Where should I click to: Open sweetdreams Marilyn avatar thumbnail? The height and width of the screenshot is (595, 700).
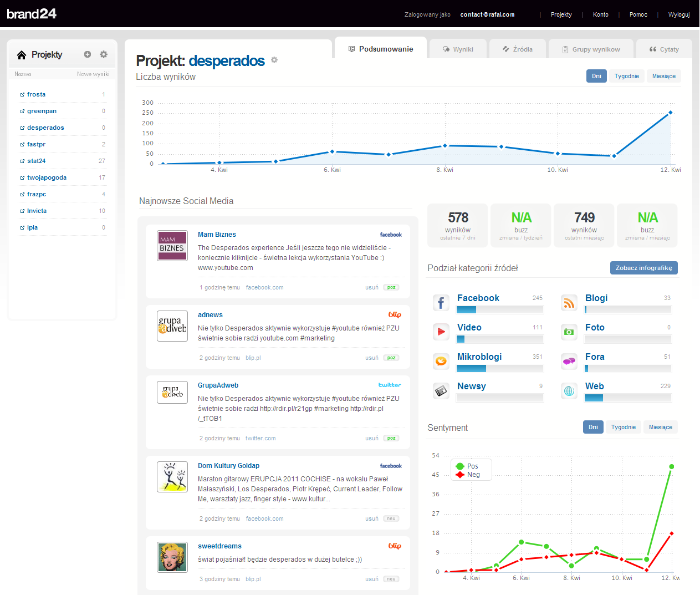[x=172, y=557]
